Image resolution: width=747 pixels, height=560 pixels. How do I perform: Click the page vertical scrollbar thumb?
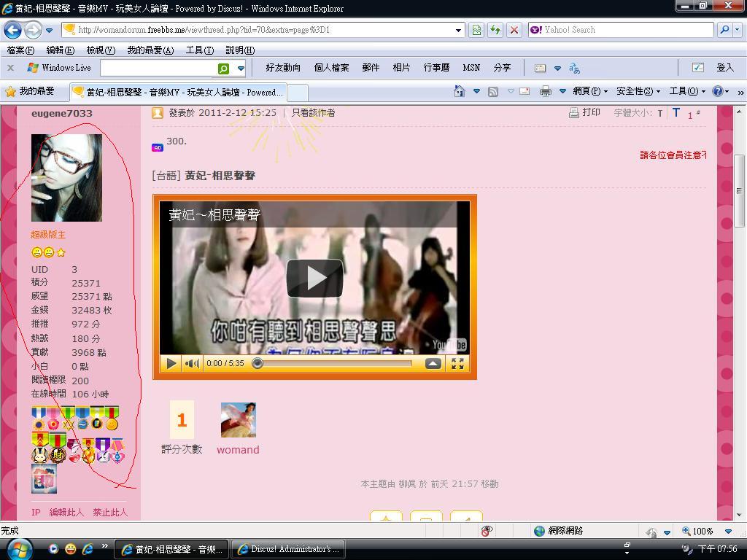coord(739,190)
